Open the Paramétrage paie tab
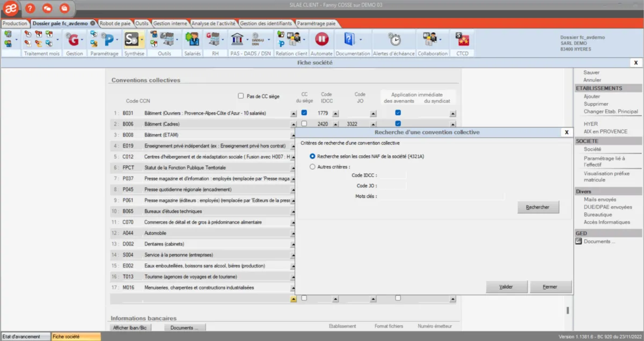644x341 pixels. point(316,24)
